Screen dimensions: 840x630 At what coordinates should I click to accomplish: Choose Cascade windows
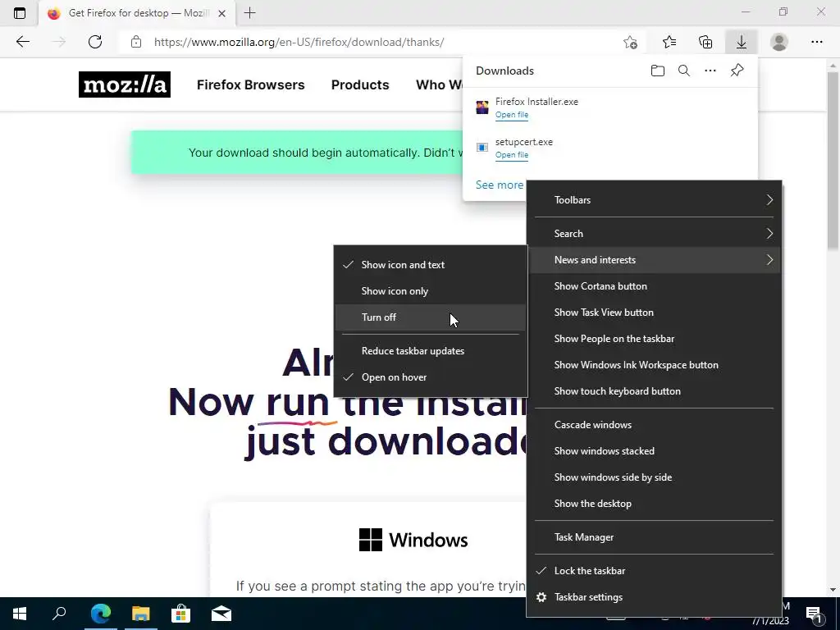click(654, 425)
